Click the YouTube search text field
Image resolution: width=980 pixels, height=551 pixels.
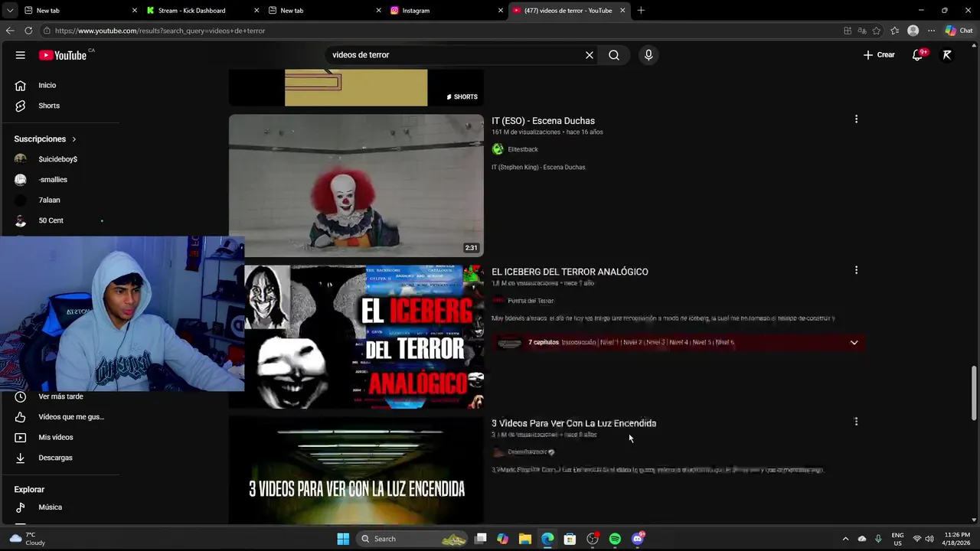456,55
